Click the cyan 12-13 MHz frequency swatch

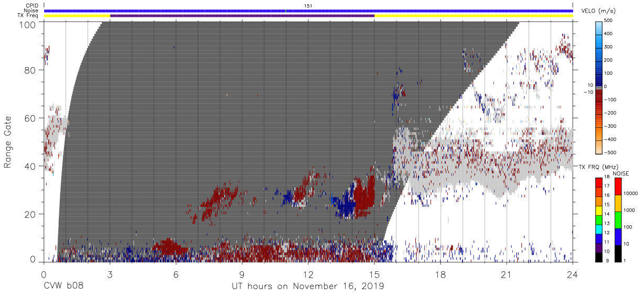(599, 229)
